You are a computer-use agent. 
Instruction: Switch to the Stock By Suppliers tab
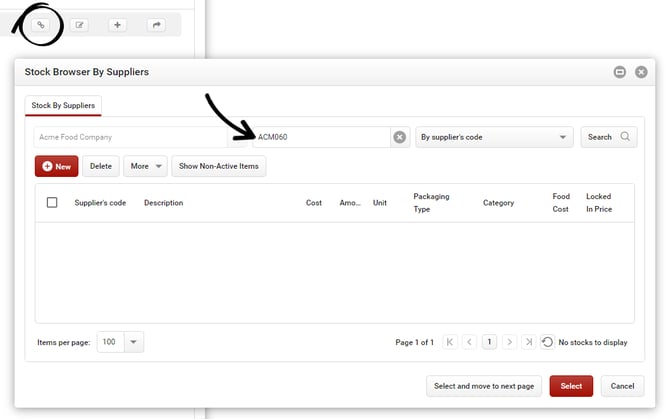coord(63,105)
